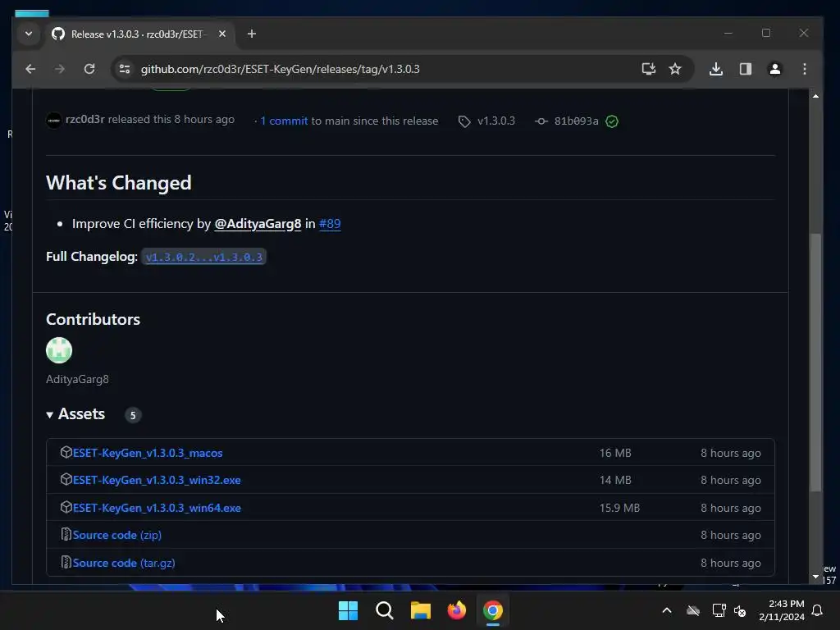Open clock and date 2:43 PM
The width and height of the screenshot is (840, 630).
pos(782,610)
